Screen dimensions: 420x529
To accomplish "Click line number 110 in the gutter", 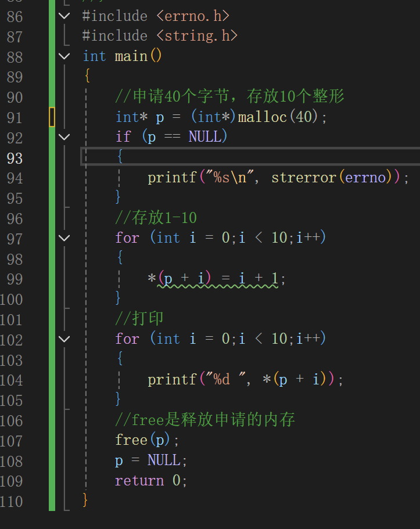I will tap(11, 502).
